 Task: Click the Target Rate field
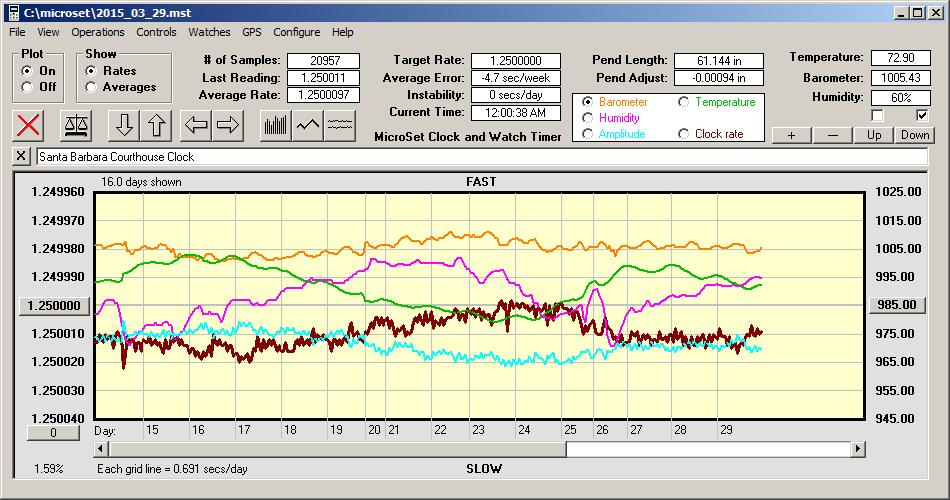pyautogui.click(x=516, y=61)
